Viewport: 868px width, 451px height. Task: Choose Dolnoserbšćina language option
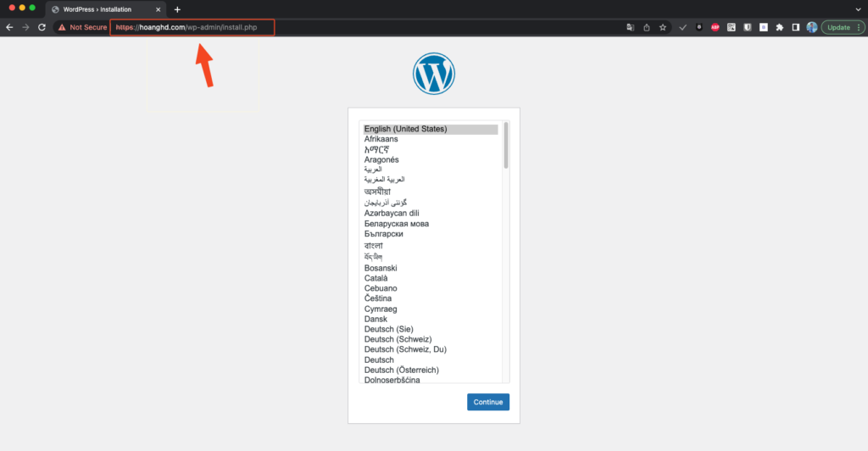click(392, 380)
